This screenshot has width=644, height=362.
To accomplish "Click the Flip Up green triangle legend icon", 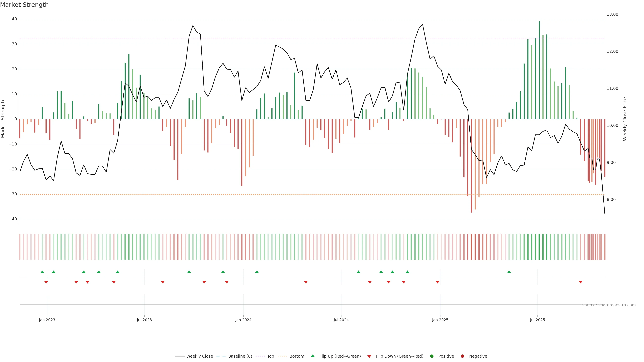I will (312, 356).
